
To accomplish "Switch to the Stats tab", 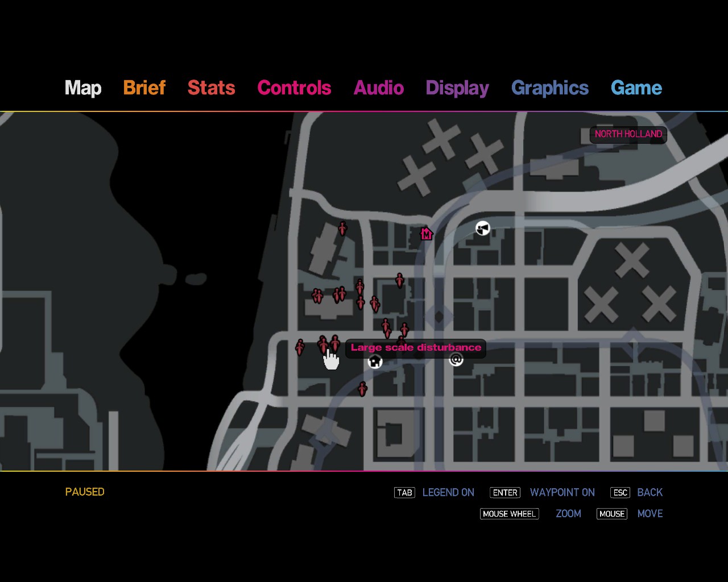I will click(211, 88).
